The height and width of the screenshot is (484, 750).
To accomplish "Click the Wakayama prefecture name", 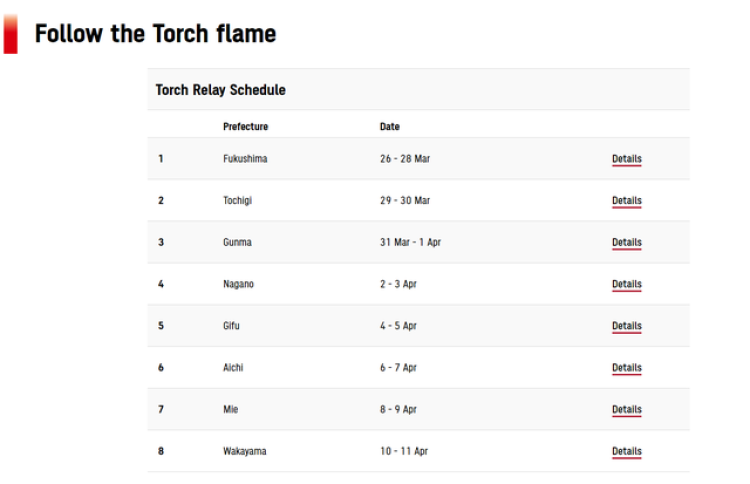I will click(x=244, y=451).
